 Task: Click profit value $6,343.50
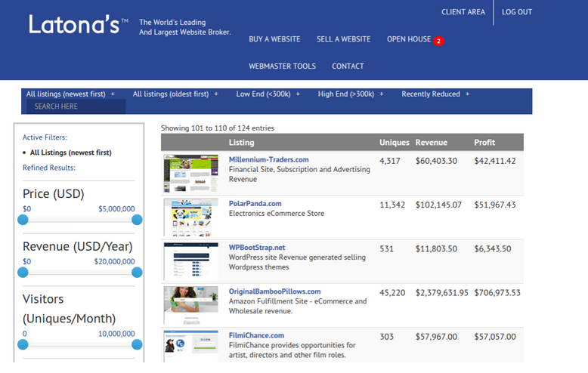[x=493, y=249]
